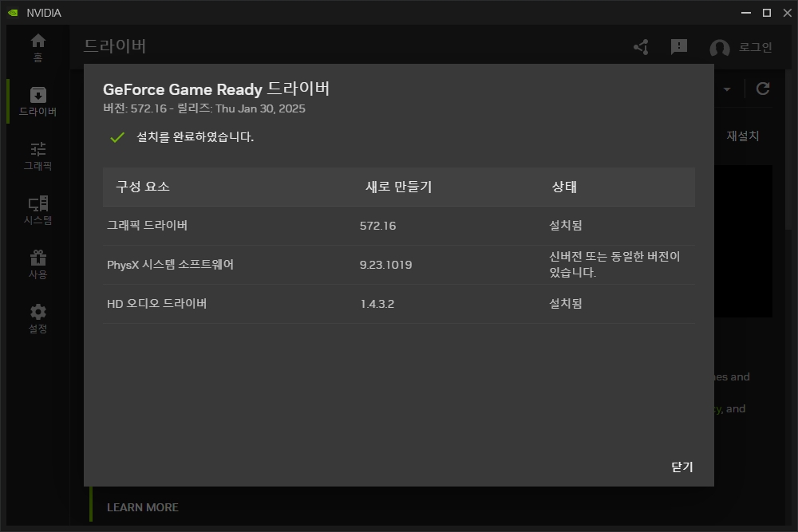Select the 그래픽 드라이버 row label
This screenshot has width=798, height=532.
tap(147, 225)
